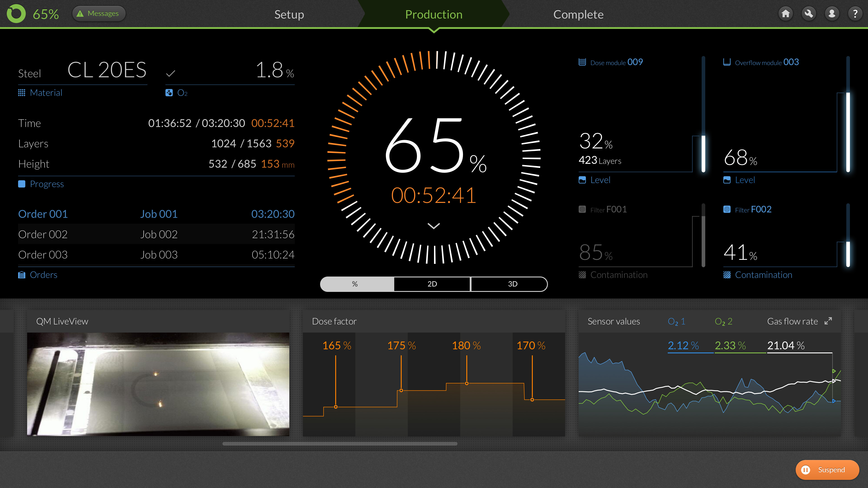Select Order 002 row

click(x=156, y=234)
